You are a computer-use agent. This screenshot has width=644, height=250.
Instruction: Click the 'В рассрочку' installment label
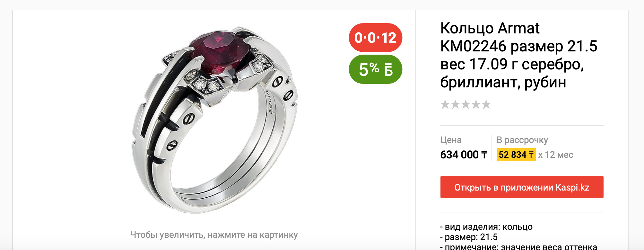coord(522,140)
